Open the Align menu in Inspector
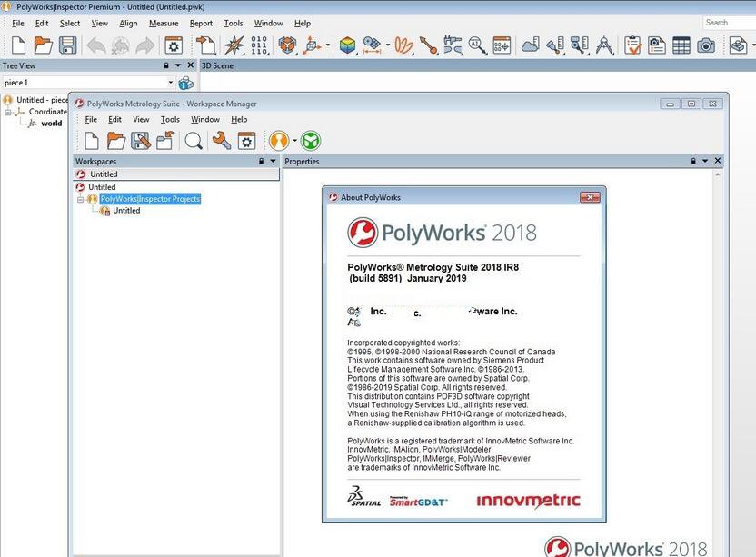The image size is (756, 557). click(128, 23)
